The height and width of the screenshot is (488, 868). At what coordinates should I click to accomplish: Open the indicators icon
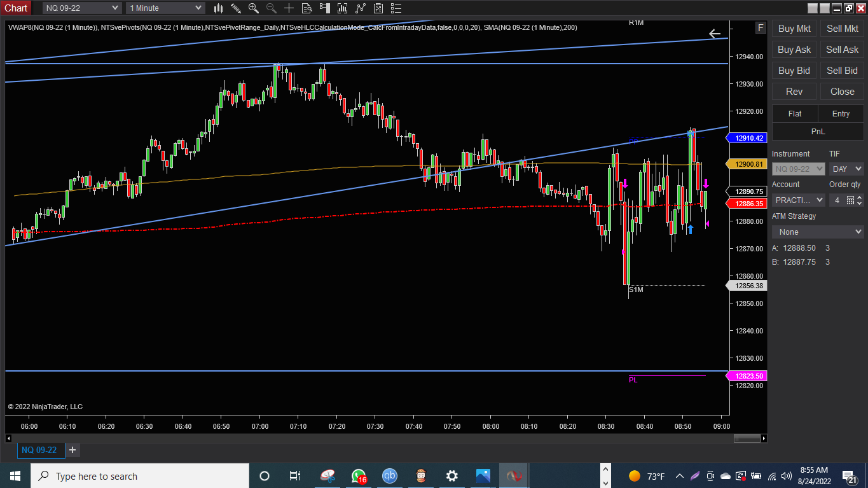pyautogui.click(x=361, y=8)
